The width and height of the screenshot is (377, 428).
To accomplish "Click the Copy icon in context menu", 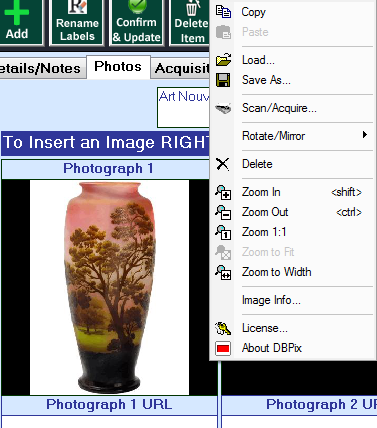I will 223,12.
